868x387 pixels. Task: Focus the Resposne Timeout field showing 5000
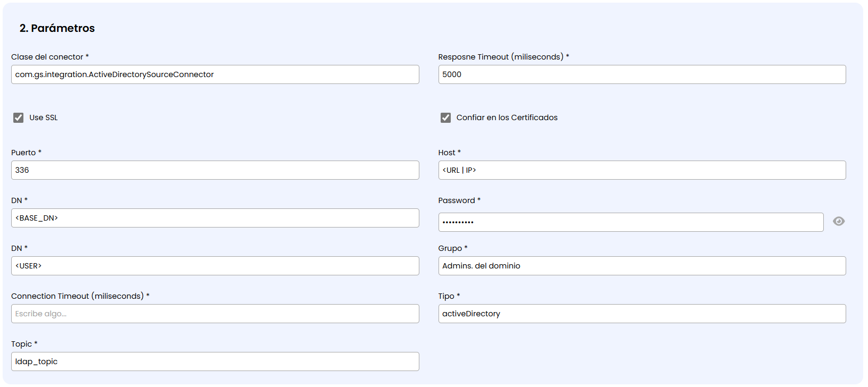coord(642,74)
